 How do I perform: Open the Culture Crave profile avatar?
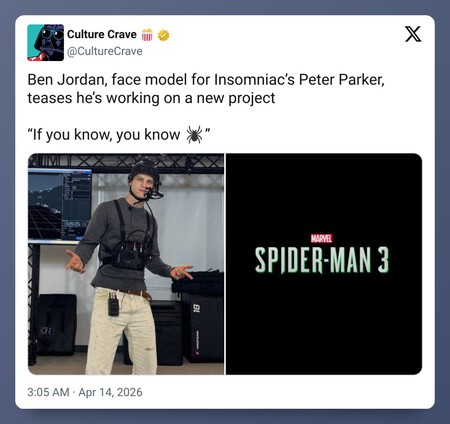pos(45,42)
